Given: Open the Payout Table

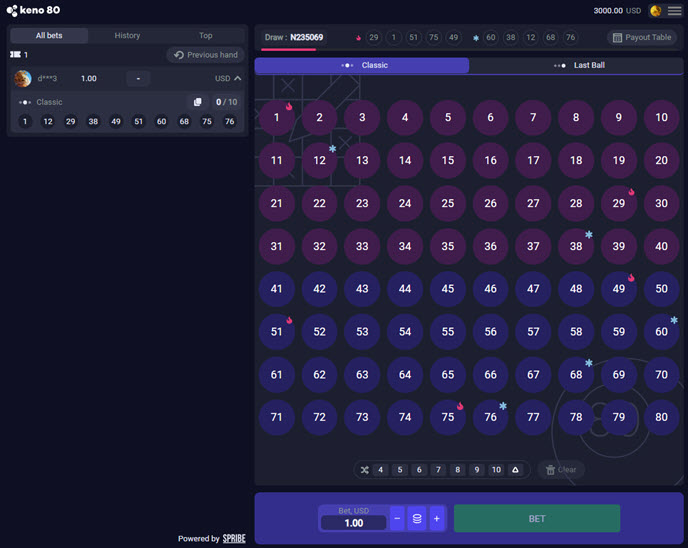Looking at the screenshot, I should 641,37.
